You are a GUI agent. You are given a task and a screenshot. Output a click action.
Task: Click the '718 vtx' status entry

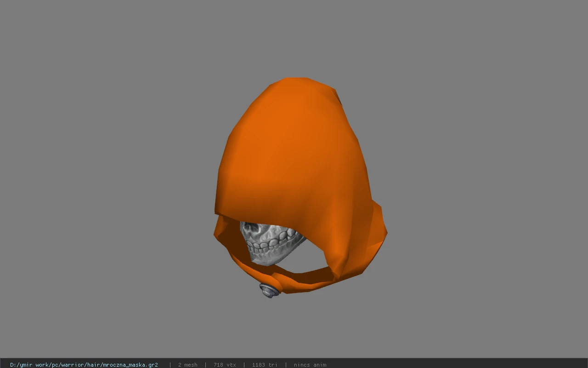[x=225, y=365]
